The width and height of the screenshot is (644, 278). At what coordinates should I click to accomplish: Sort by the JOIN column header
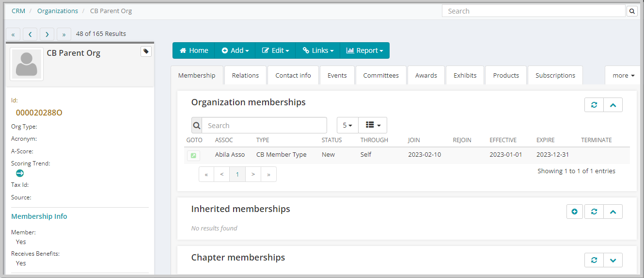coord(414,140)
